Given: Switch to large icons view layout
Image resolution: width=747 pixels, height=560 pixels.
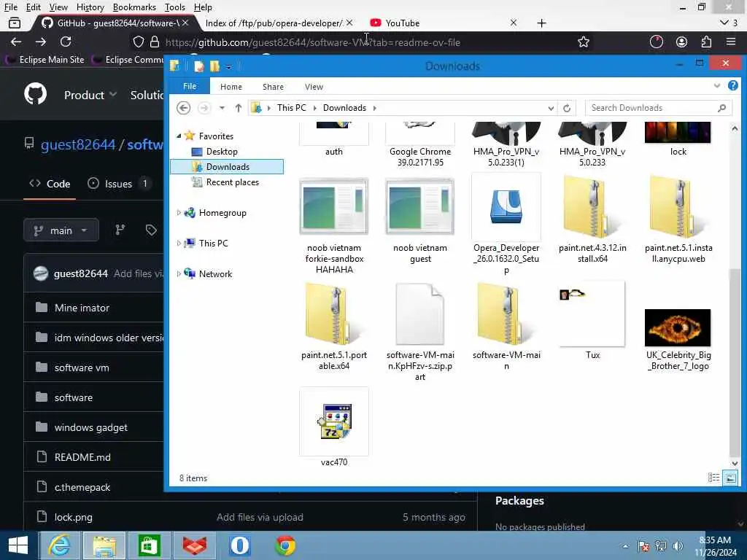Looking at the screenshot, I should 729,478.
